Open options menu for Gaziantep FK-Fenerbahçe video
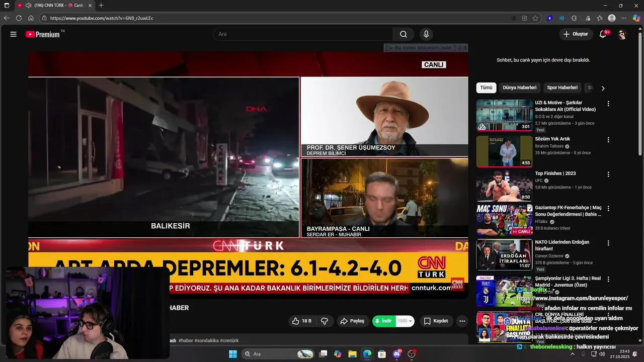Image resolution: width=644 pixels, height=362 pixels. 608,208
